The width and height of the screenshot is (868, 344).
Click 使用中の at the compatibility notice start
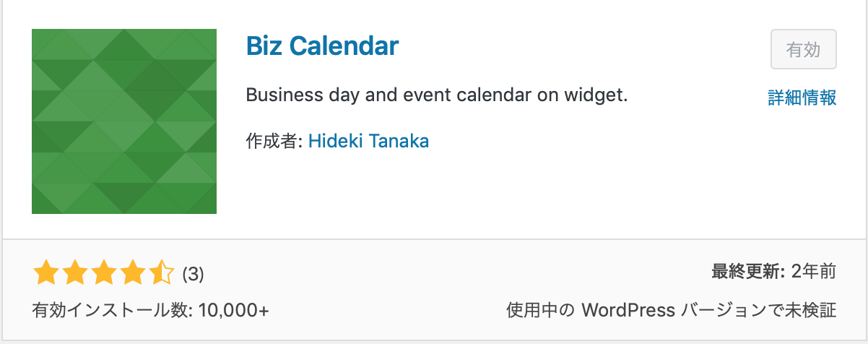pos(540,311)
